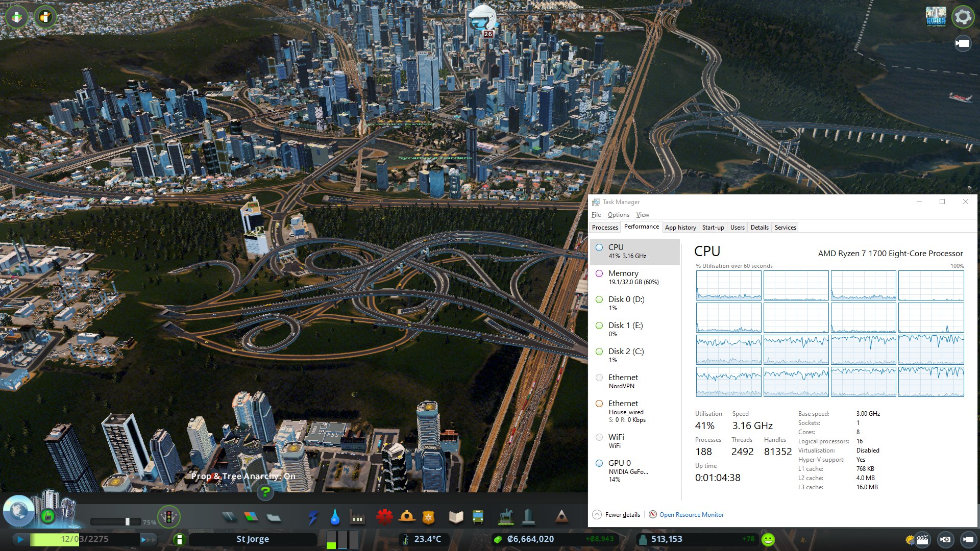Screen dimensions: 980x551
Task: Open the healthcare menu red asterisk
Action: pos(384,517)
